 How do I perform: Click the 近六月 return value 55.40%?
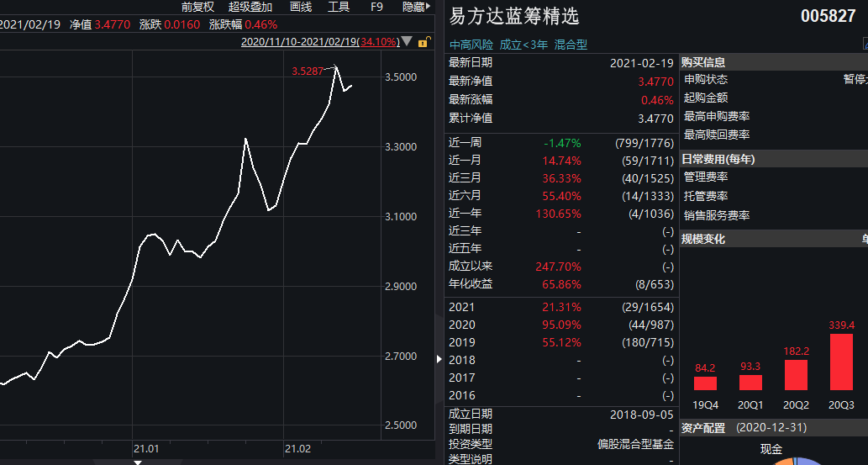click(562, 196)
